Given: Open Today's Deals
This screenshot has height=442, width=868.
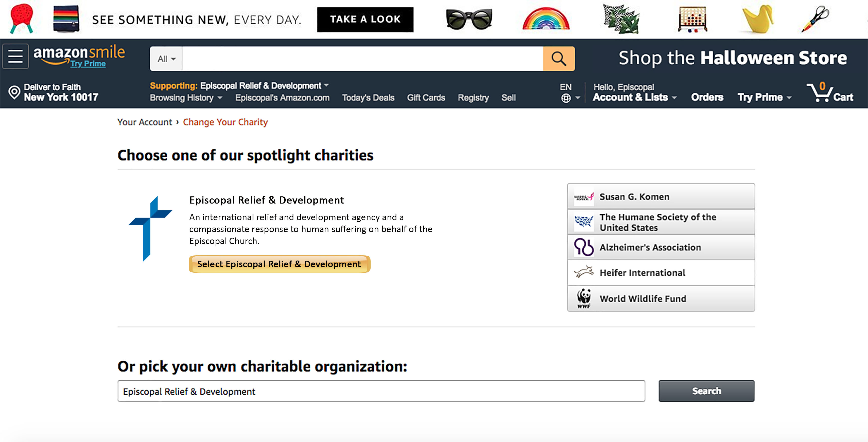Looking at the screenshot, I should pos(368,98).
